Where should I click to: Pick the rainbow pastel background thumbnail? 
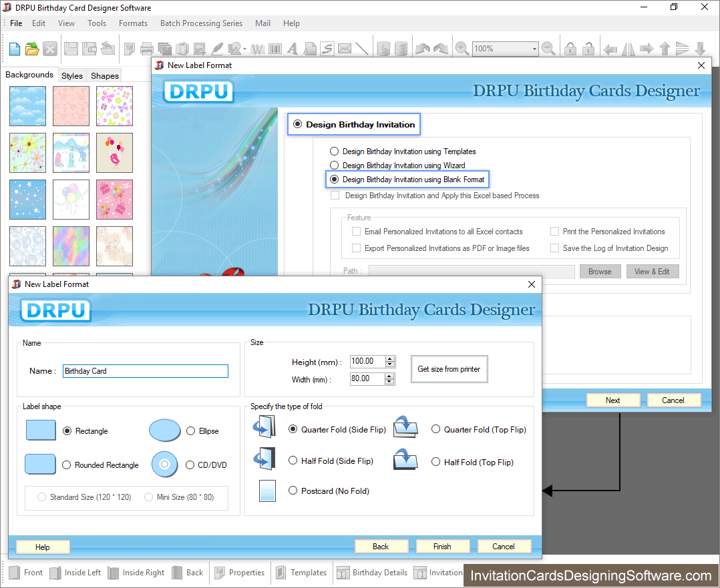click(71, 246)
